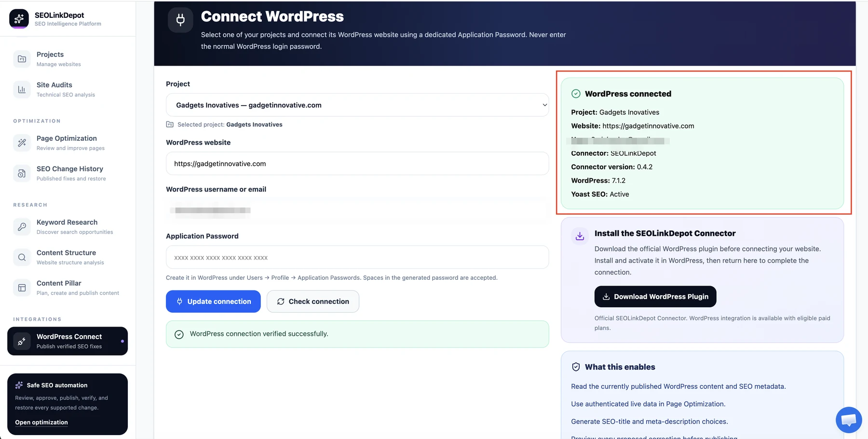The height and width of the screenshot is (439, 868).
Task: Open the chat support bubble
Action: pyautogui.click(x=849, y=420)
